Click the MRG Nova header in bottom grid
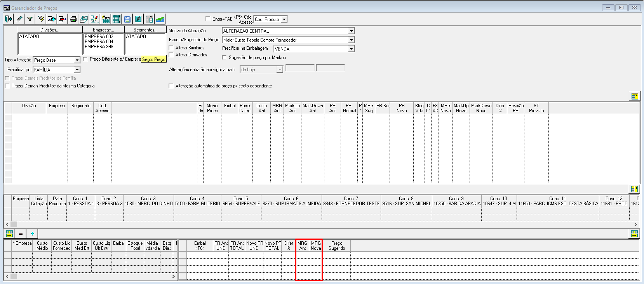644x284 pixels. [316, 246]
